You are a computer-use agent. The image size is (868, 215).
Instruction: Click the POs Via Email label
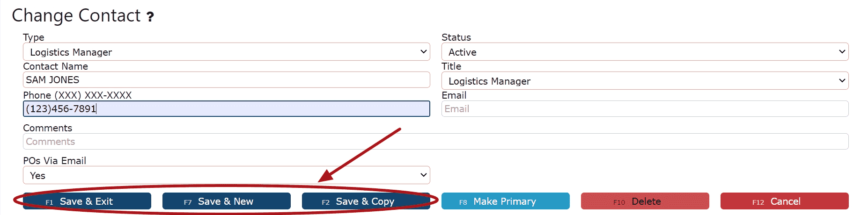tap(54, 161)
